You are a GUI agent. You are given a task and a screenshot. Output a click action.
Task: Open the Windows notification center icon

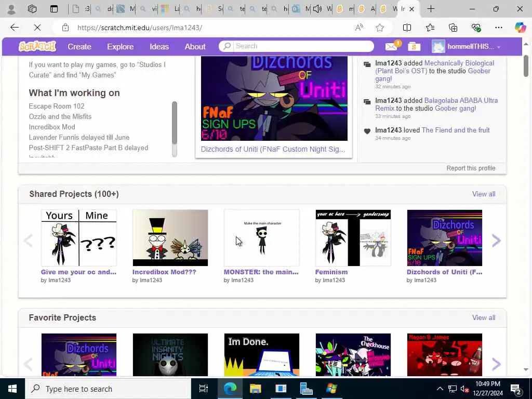516,389
